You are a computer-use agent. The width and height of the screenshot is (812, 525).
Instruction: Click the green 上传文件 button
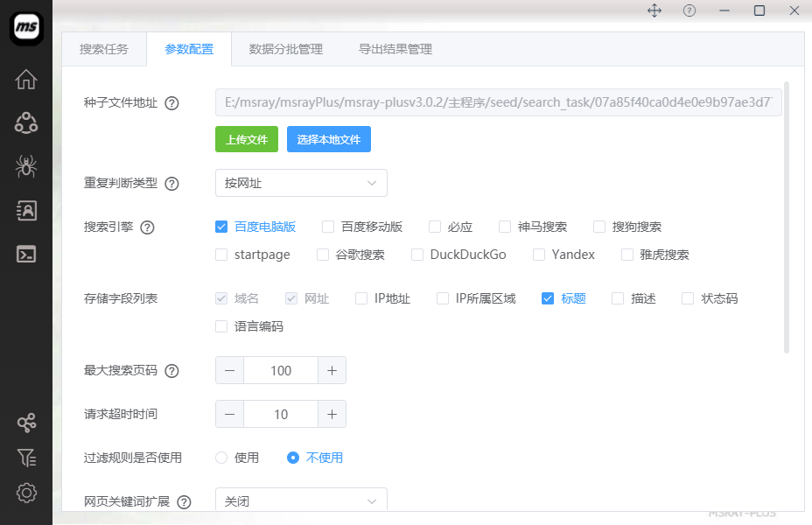pos(247,139)
